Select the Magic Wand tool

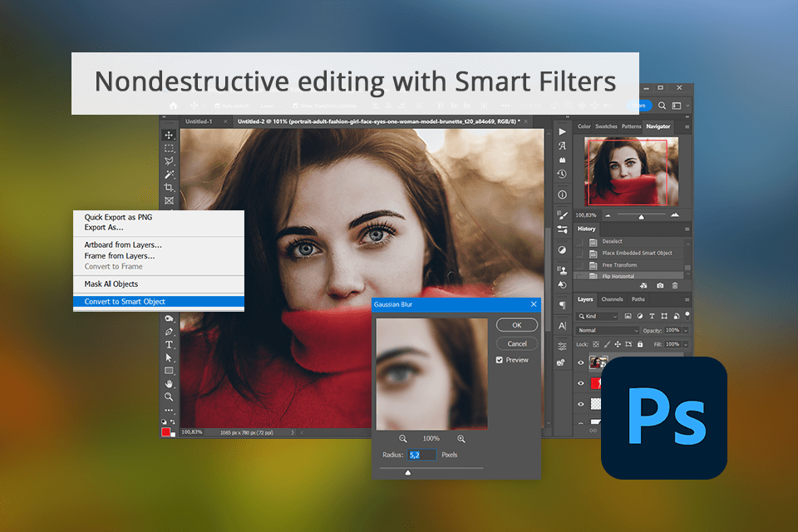(169, 175)
